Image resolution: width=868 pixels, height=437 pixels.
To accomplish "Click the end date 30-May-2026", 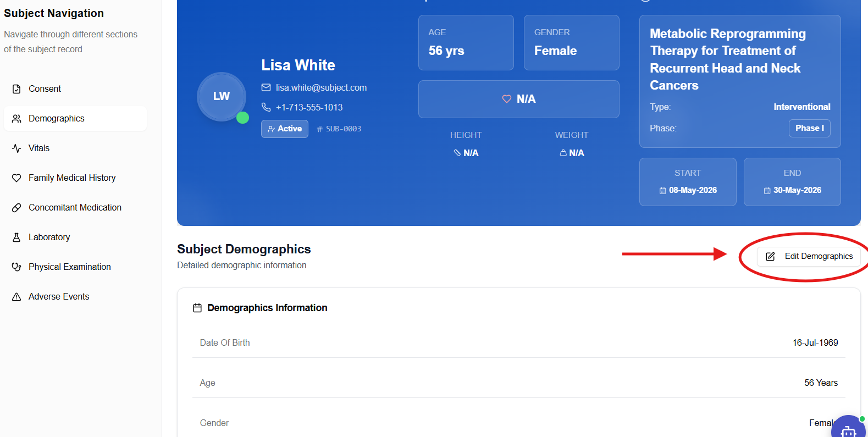I will point(797,190).
